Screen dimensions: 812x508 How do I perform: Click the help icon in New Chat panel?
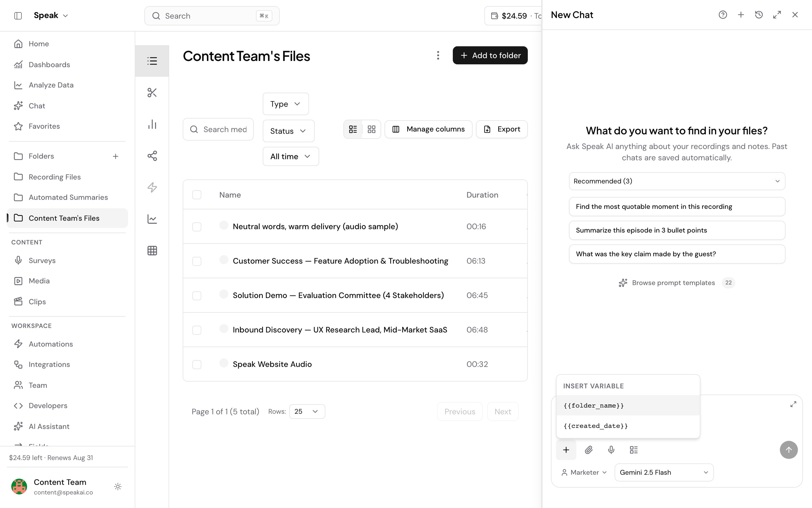pyautogui.click(x=723, y=15)
